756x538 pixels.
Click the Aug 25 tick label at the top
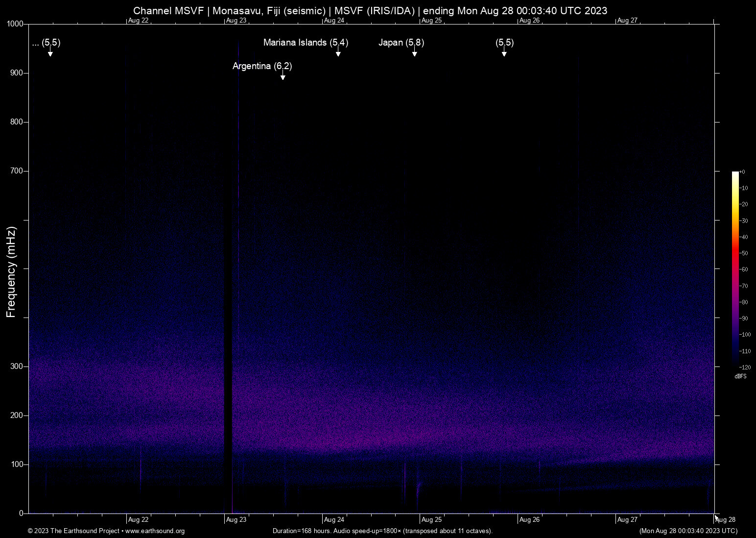point(432,20)
